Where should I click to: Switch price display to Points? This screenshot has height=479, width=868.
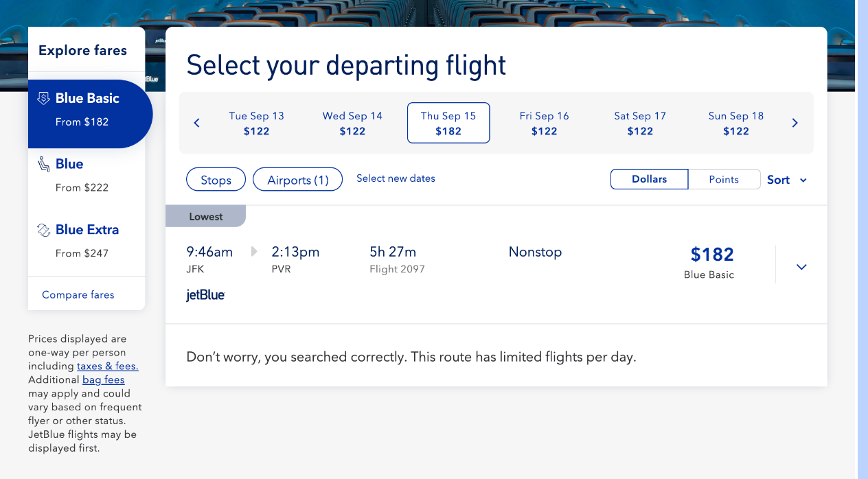(x=724, y=179)
